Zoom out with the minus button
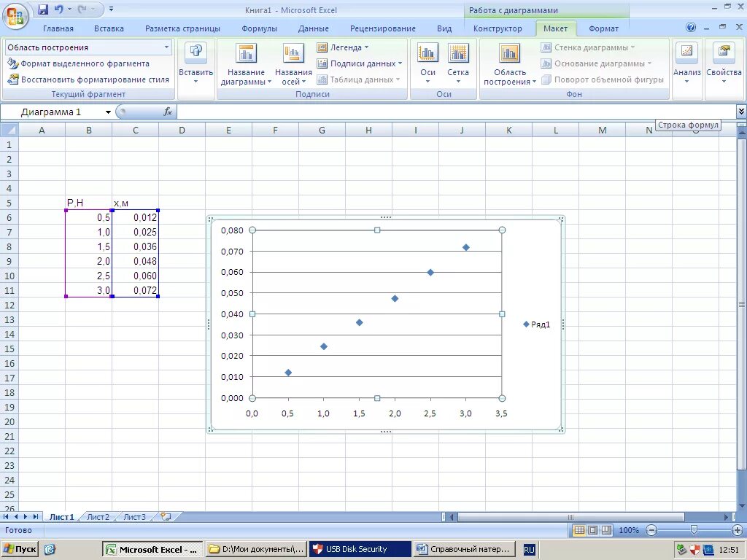 651,530
